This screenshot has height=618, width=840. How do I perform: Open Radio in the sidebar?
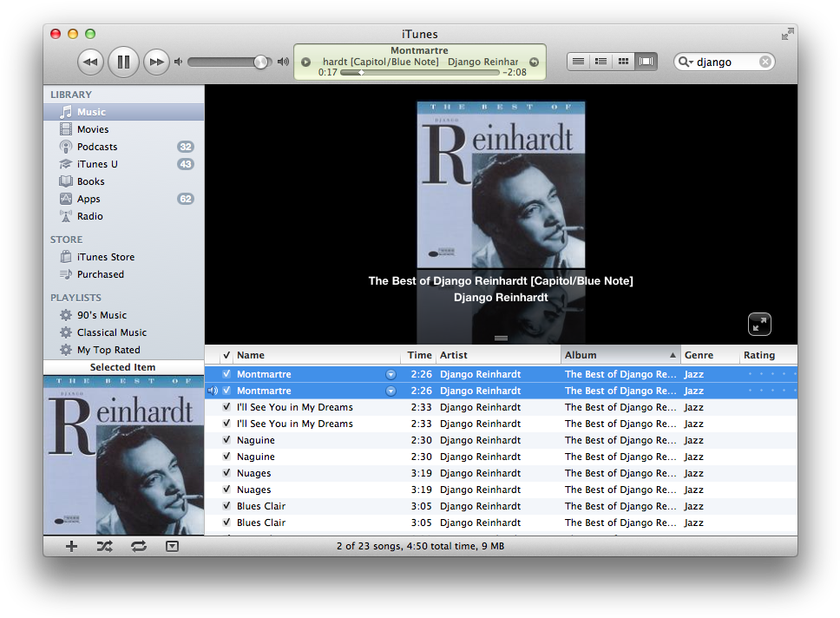tap(124, 216)
